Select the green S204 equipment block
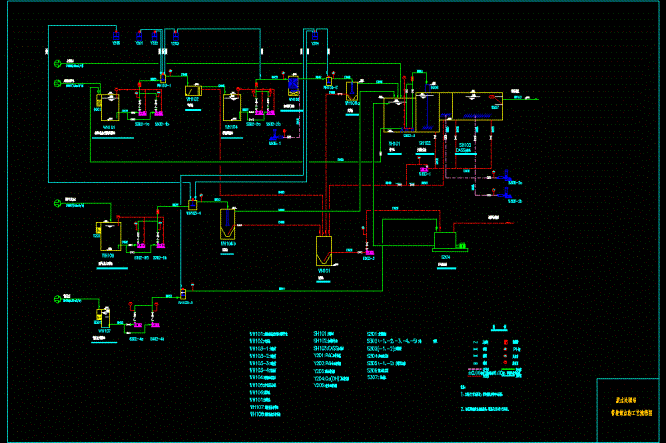The image size is (666, 443). (x=449, y=242)
